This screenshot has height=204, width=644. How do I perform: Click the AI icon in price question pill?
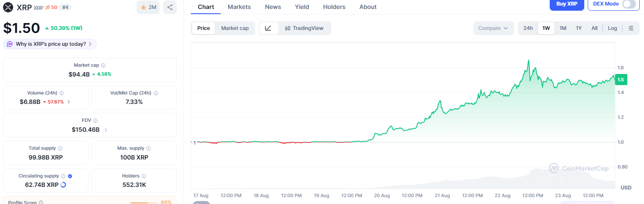[10, 44]
